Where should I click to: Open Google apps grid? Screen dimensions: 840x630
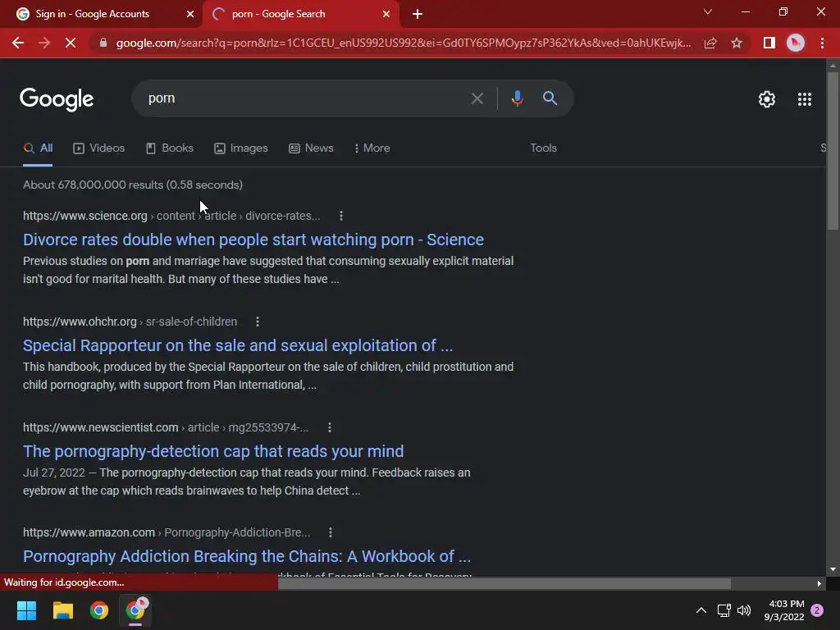(804, 99)
